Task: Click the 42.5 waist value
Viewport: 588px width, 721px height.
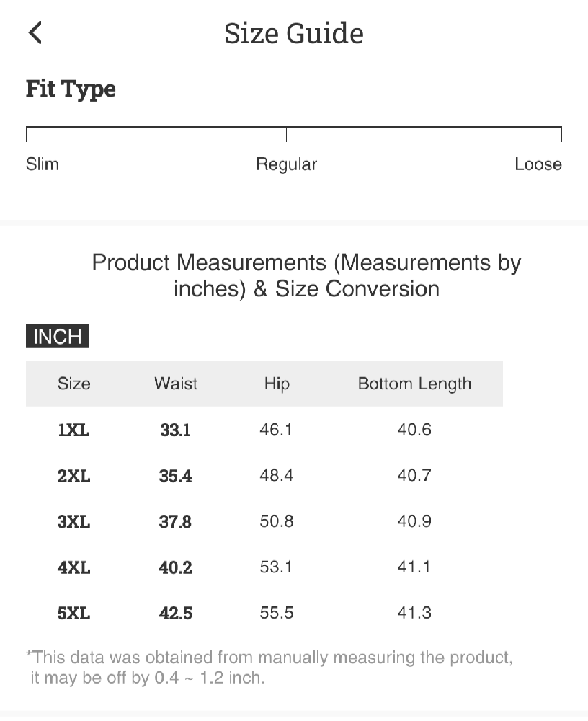Action: [176, 614]
